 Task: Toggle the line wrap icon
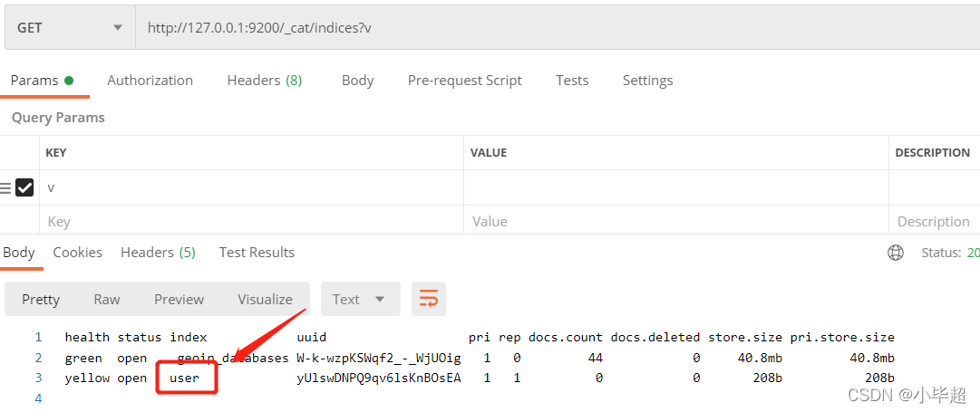click(x=429, y=299)
